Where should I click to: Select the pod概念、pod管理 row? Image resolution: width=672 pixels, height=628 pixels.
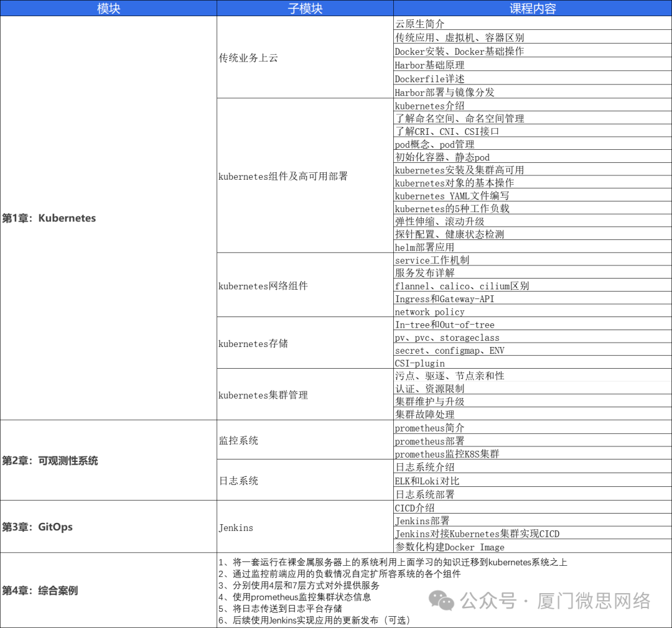(x=532, y=144)
